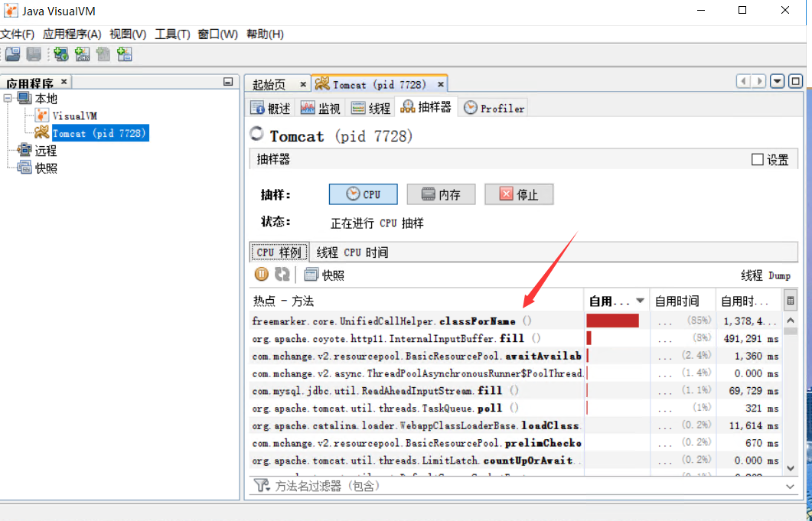Open the 窗口(W) menu
Screen dimensions: 812x521
point(217,34)
